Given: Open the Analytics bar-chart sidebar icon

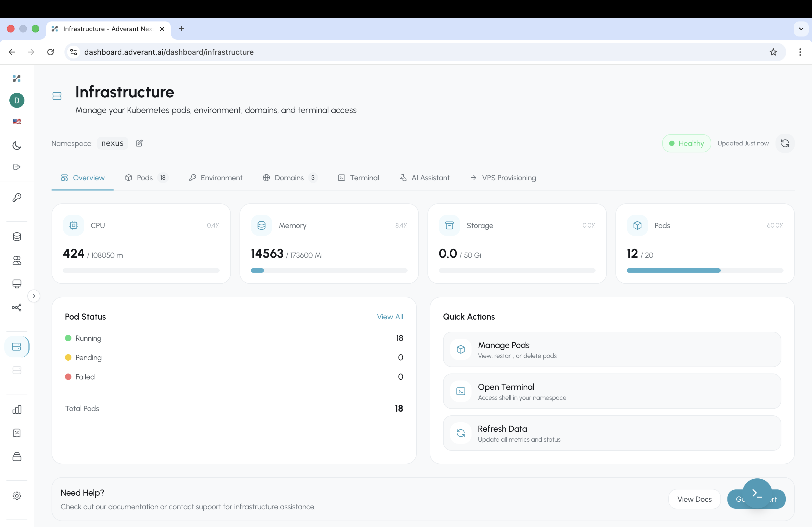Looking at the screenshot, I should tap(17, 409).
